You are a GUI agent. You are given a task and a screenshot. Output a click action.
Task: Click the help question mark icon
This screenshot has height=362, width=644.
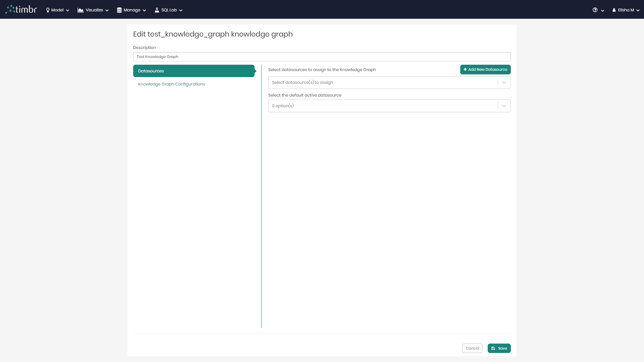coord(595,10)
